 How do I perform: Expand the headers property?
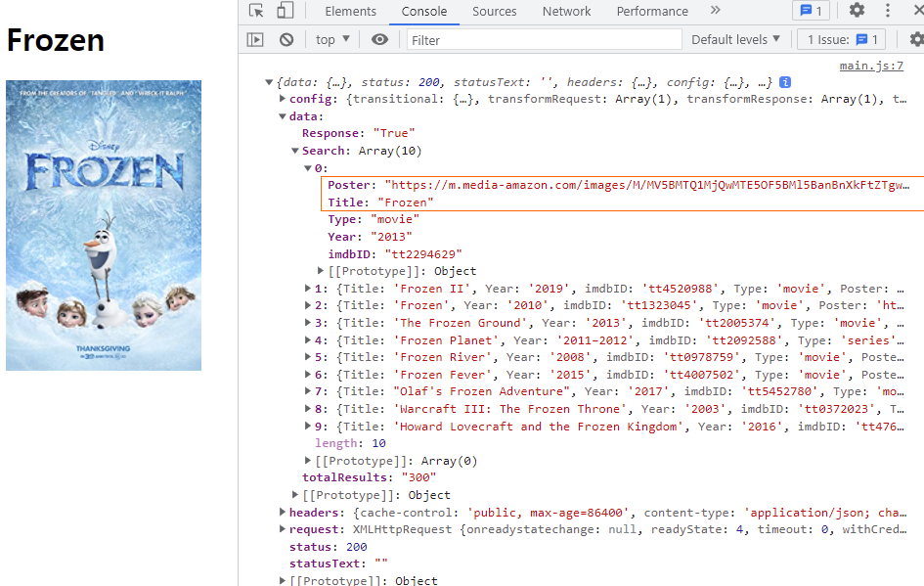(x=283, y=513)
